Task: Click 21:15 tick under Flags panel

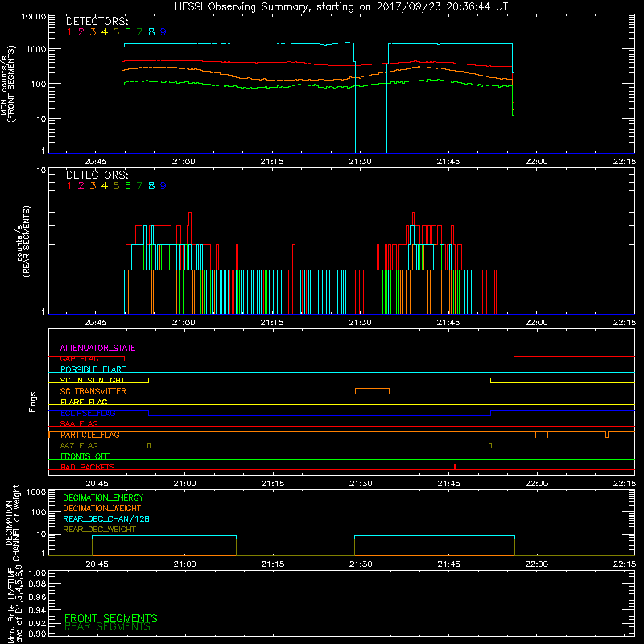Action: (x=273, y=484)
